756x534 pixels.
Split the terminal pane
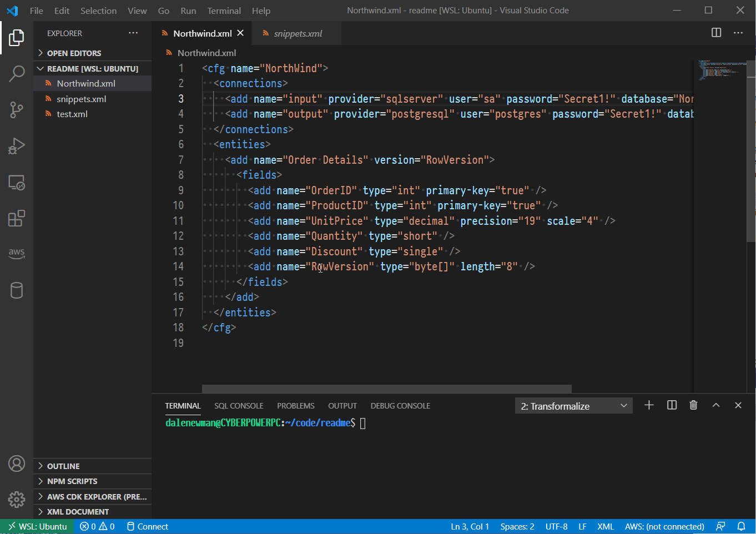click(672, 405)
